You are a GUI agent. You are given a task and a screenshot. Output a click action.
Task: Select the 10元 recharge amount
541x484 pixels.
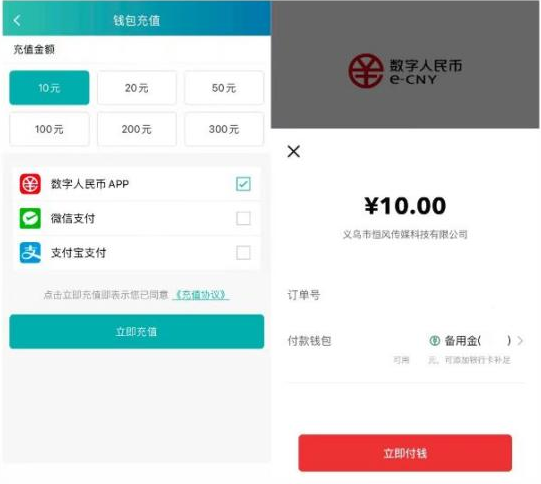click(x=49, y=88)
